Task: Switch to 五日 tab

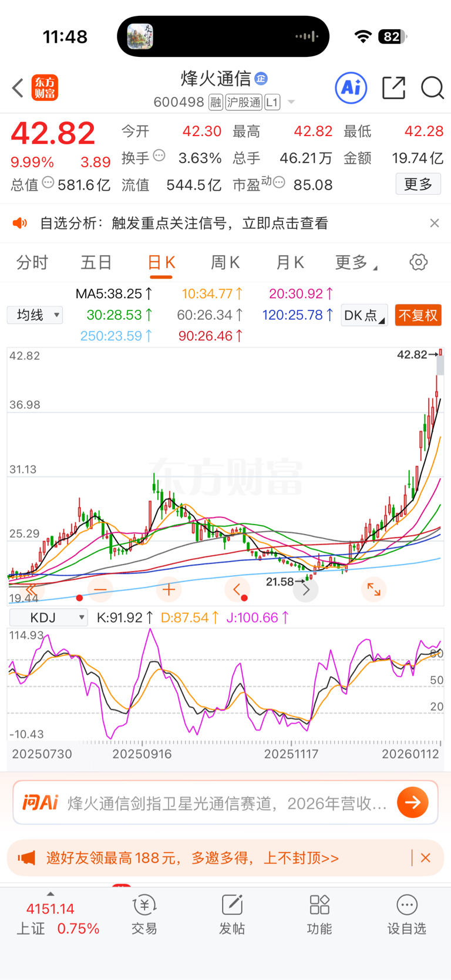Action: (96, 262)
